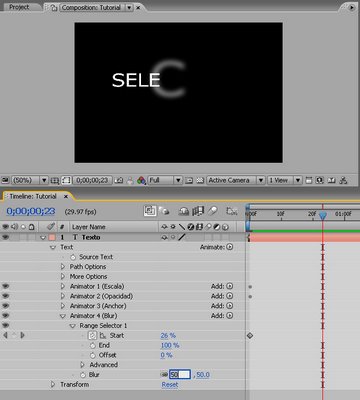
Task: Toggle the title/action safe grid icon
Action: (54, 181)
